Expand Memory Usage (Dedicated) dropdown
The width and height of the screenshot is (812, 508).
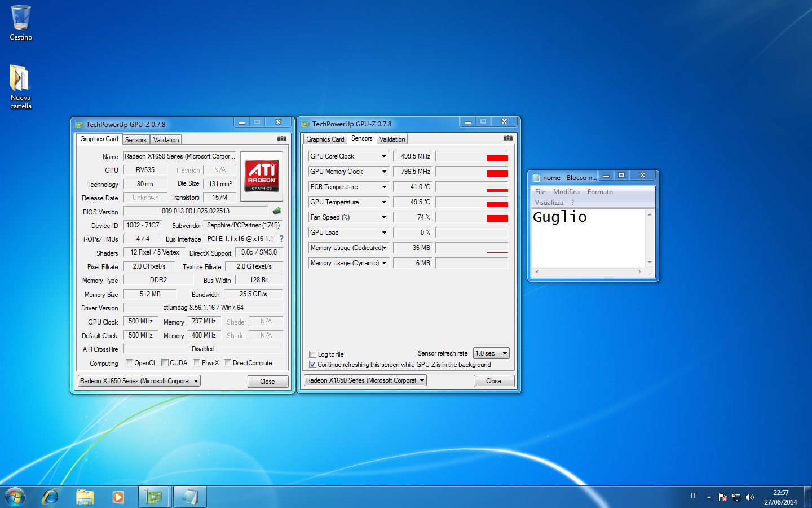(384, 248)
